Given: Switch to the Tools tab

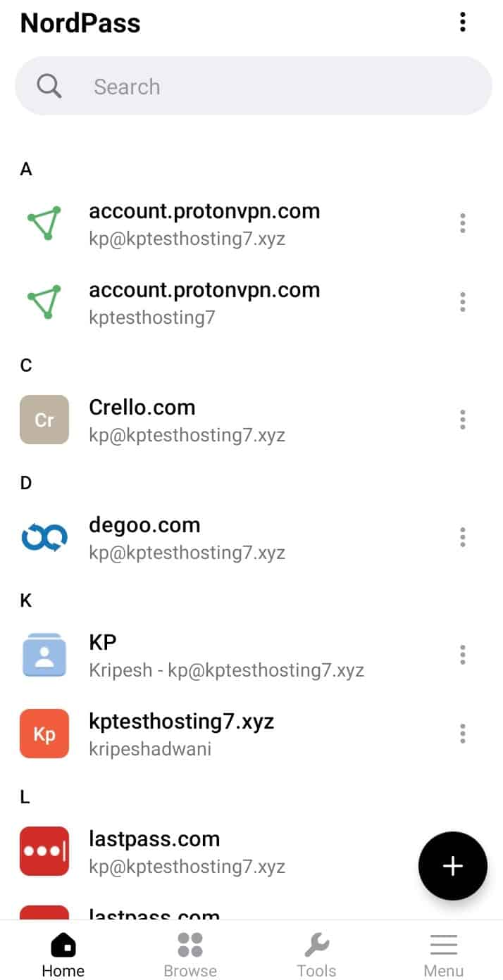Looking at the screenshot, I should click(x=316, y=954).
